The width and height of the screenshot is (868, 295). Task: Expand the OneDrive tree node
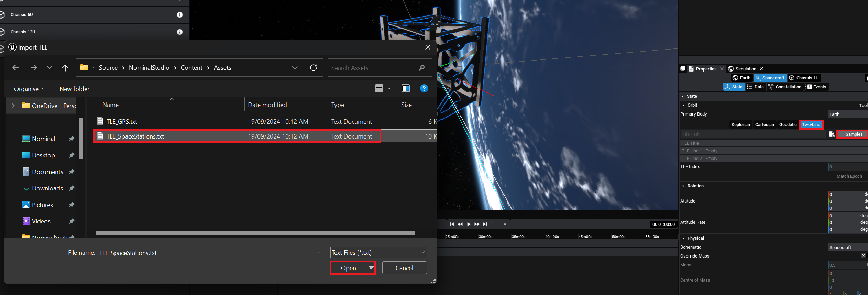pos(13,106)
